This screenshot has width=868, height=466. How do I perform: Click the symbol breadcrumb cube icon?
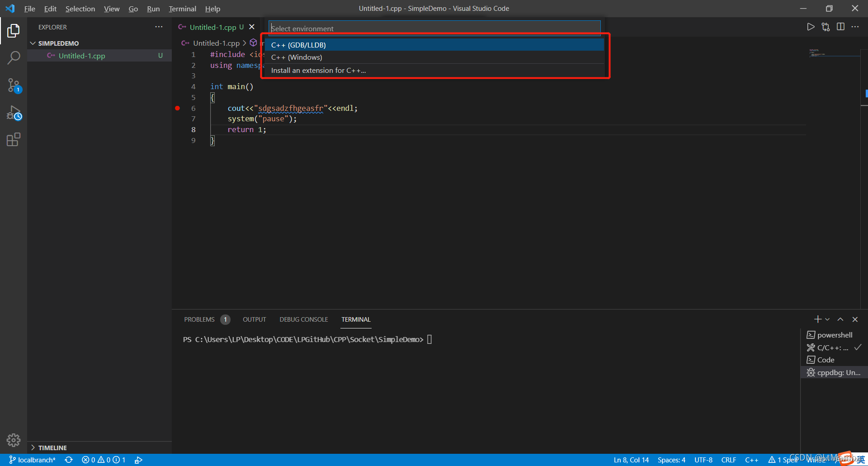click(x=254, y=43)
